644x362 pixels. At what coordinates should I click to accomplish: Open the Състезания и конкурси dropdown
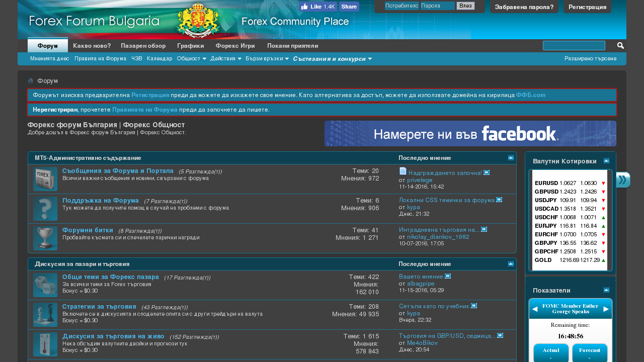332,59
